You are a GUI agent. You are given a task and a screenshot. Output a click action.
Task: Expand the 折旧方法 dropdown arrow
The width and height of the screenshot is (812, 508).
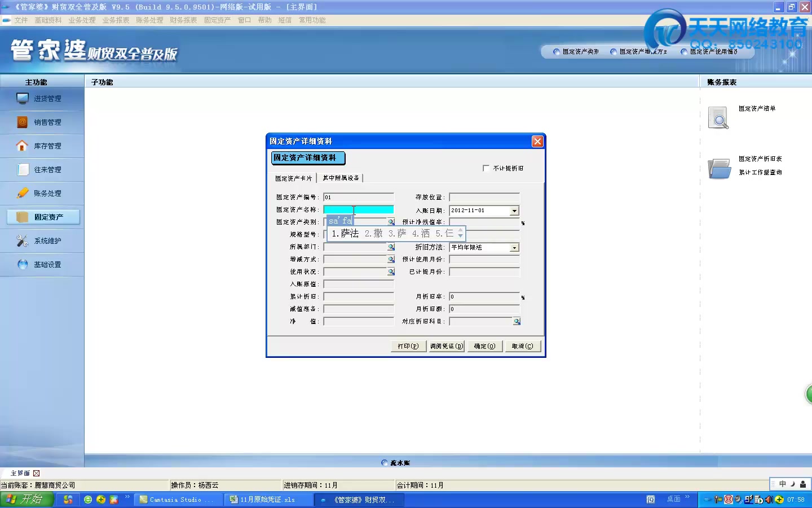pos(514,248)
